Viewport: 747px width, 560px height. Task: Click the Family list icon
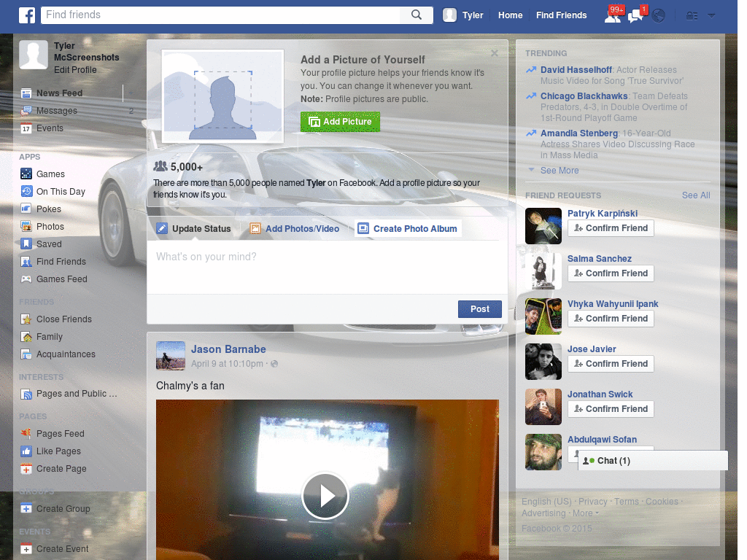[26, 337]
